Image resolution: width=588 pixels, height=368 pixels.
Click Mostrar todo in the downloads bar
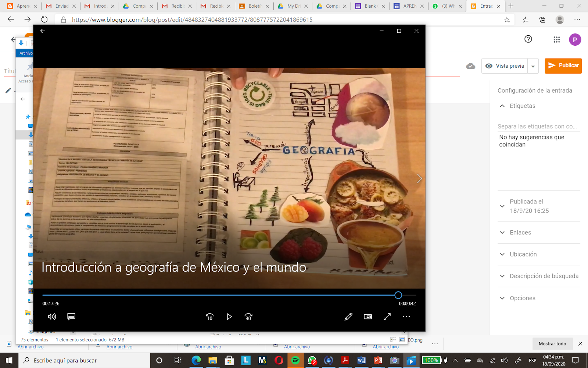pos(552,344)
